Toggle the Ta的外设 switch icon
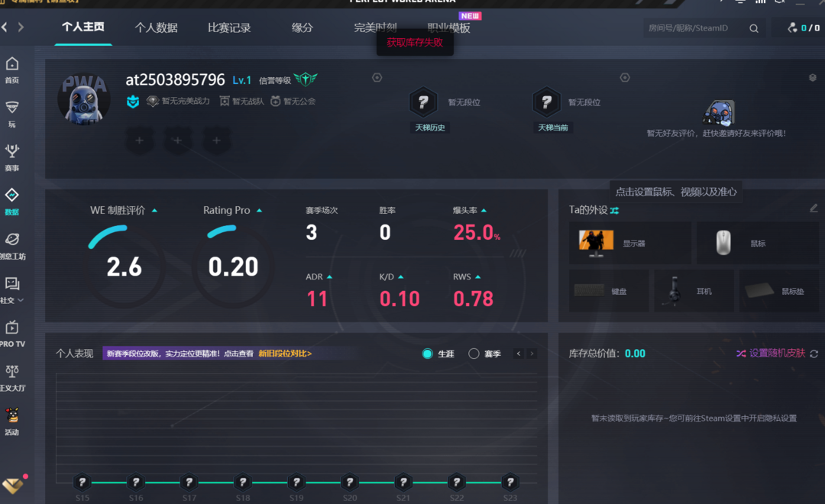The image size is (825, 504). pos(615,210)
